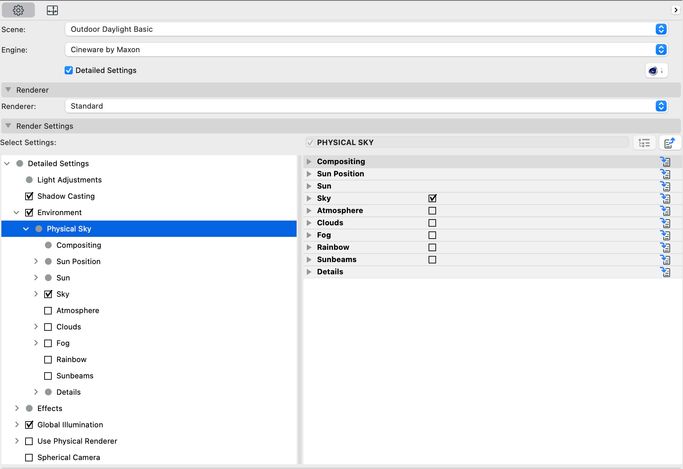683x469 pixels.
Task: Expand the Effects node in the tree
Action: [17, 408]
